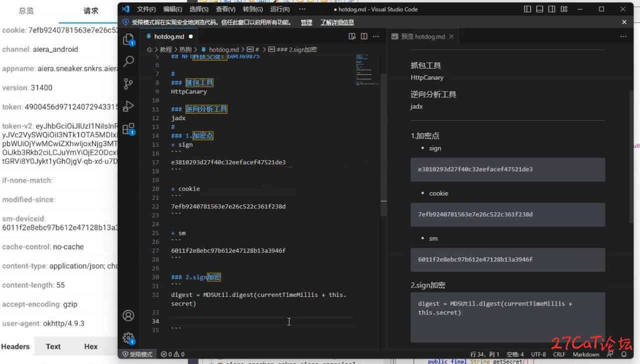Open notifications bell in status bar
Viewport: 640px width, 364px height.
(624, 354)
